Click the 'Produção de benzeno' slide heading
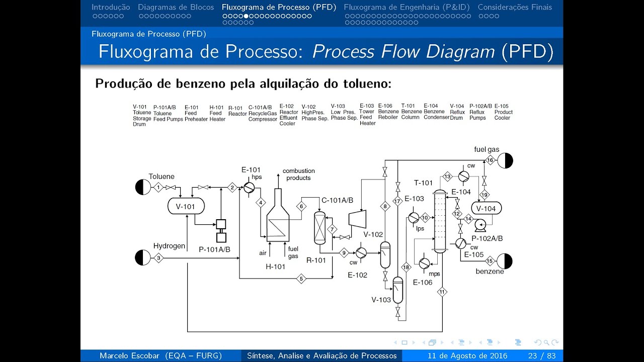This screenshot has width=644, height=362. click(x=243, y=83)
